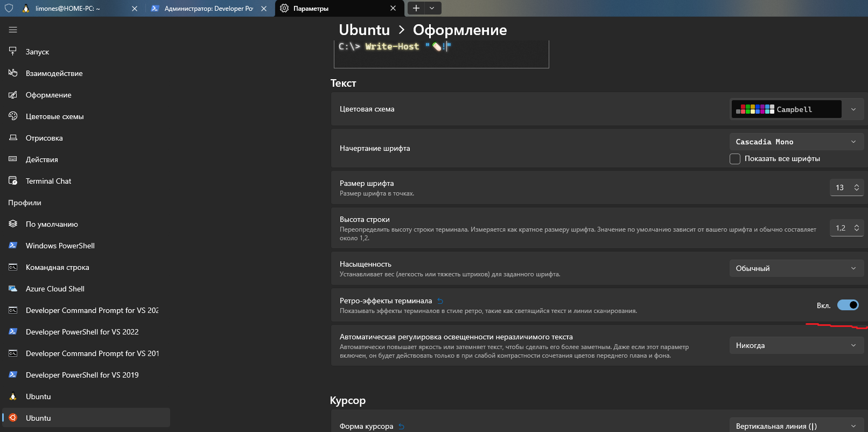Open the Cascadia Mono font dropdown
Screen dimensions: 868x432
click(x=796, y=142)
